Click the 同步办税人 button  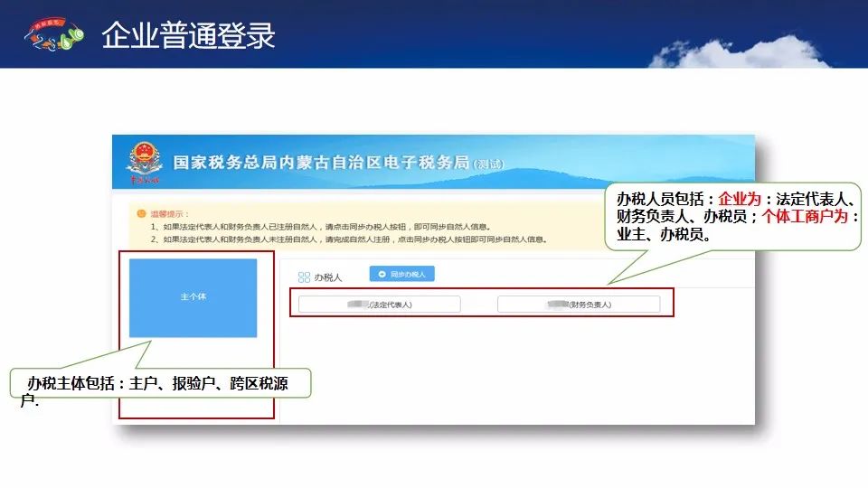pyautogui.click(x=401, y=274)
